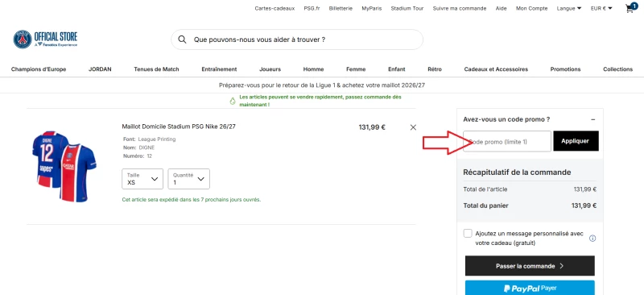Open the EUR € currency dropdown

click(601, 8)
